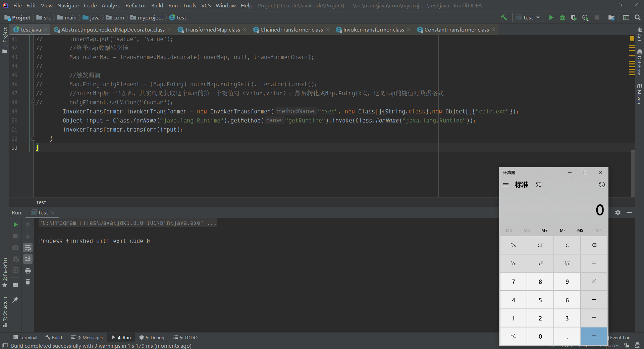Expand the Project tool window sidebar tab
The width and height of the screenshot is (644, 349).
click(5, 40)
